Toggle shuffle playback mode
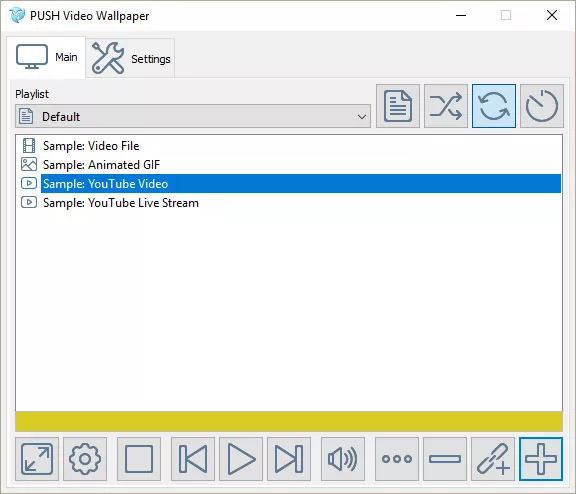Image resolution: width=576 pixels, height=494 pixels. tap(446, 106)
